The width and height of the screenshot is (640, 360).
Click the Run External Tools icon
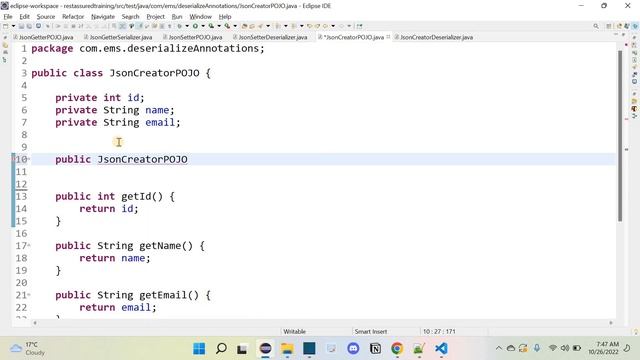click(227, 26)
